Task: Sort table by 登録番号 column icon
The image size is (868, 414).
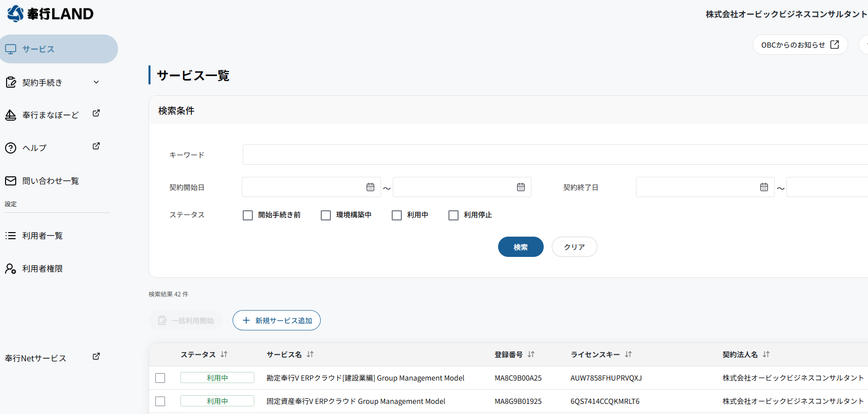Action: [x=531, y=354]
